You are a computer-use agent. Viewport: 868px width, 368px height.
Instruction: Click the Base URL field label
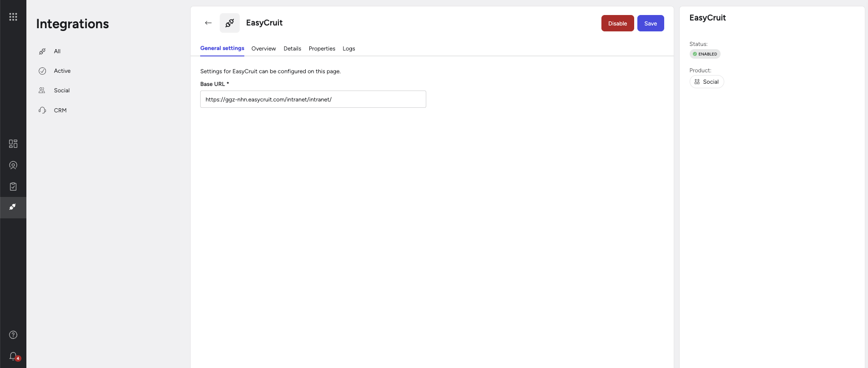pos(215,84)
